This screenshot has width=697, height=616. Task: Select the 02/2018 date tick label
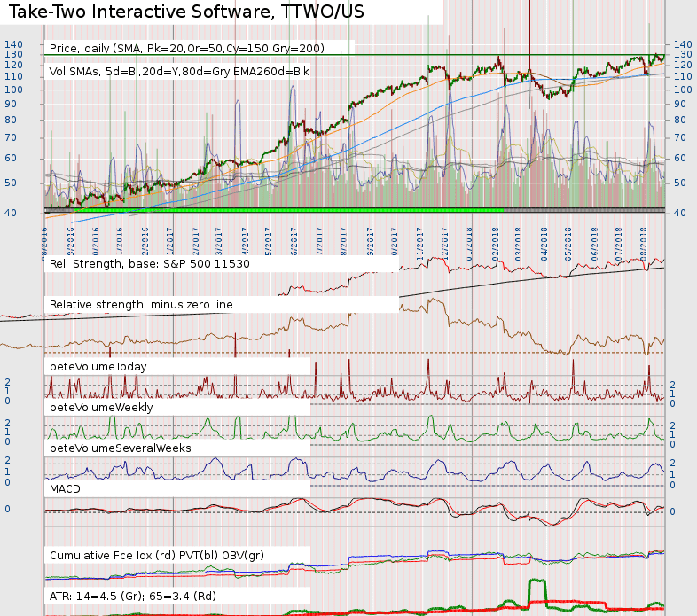point(495,244)
